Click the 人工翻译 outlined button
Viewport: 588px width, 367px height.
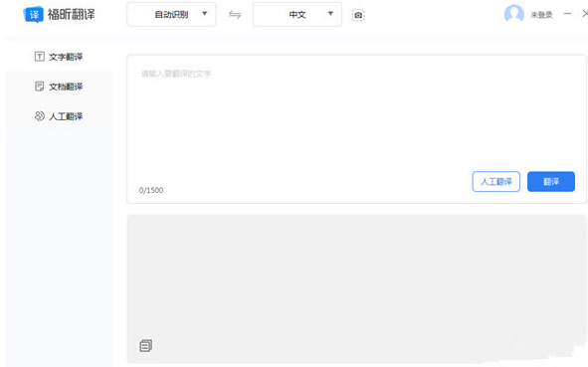(495, 181)
